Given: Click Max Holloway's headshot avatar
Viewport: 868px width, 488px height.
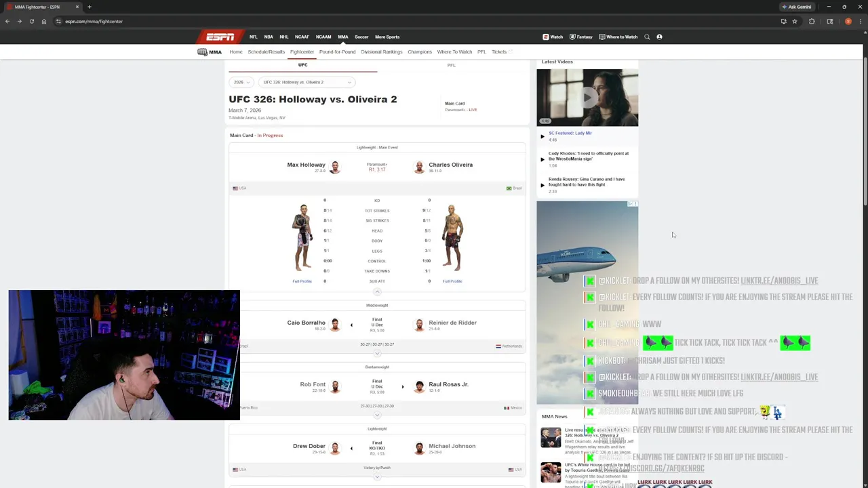Looking at the screenshot, I should click(x=334, y=167).
